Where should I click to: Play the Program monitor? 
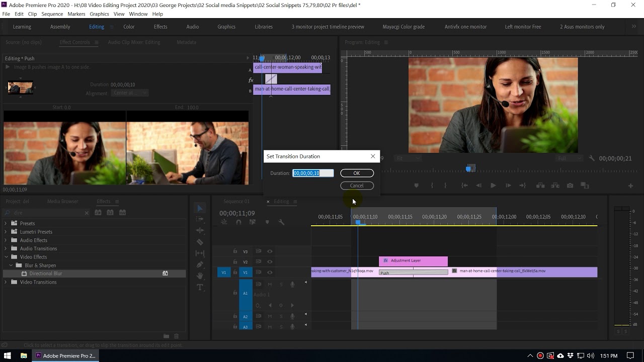coord(493,186)
